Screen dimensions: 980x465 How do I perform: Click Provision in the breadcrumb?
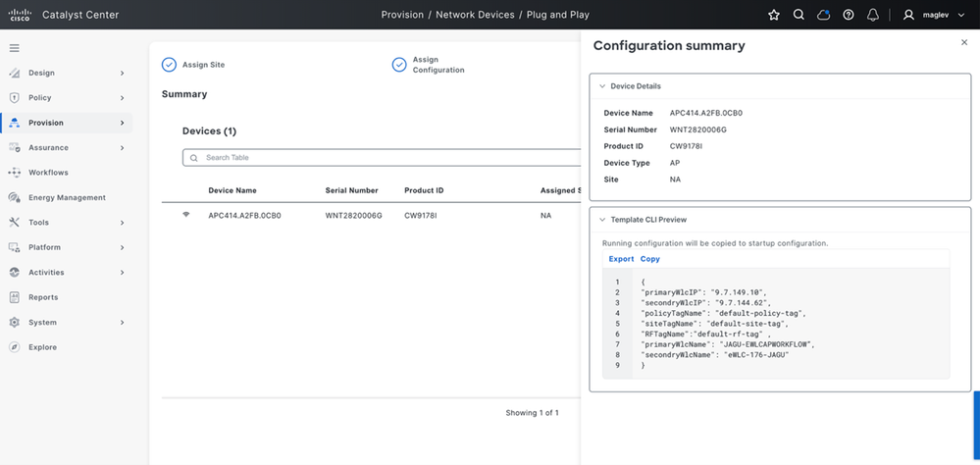(401, 15)
